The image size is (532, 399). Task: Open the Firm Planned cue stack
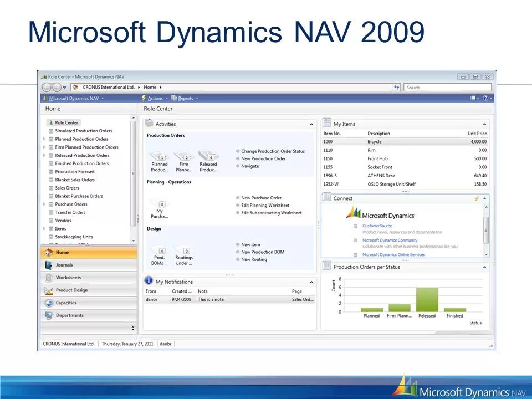click(184, 161)
